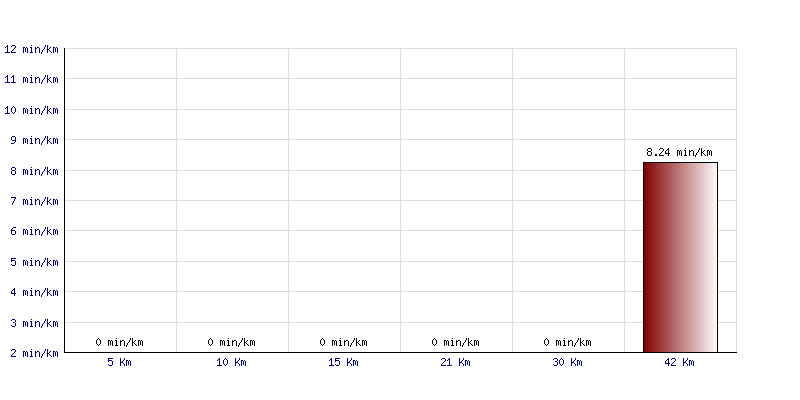Image resolution: width=800 pixels, height=400 pixels.
Task: Select the 6 min/km y-axis label
Action: point(34,232)
